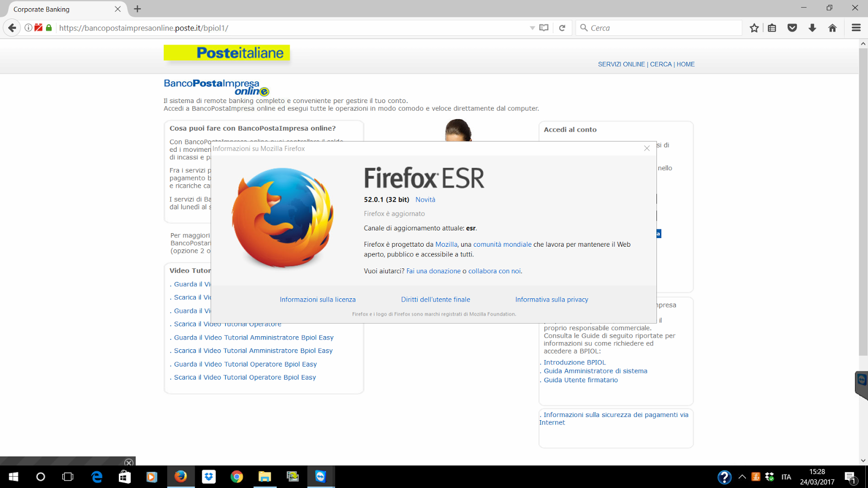This screenshot has width=868, height=488.
Task: Close the Corporate Banking tab
Action: pyautogui.click(x=118, y=9)
